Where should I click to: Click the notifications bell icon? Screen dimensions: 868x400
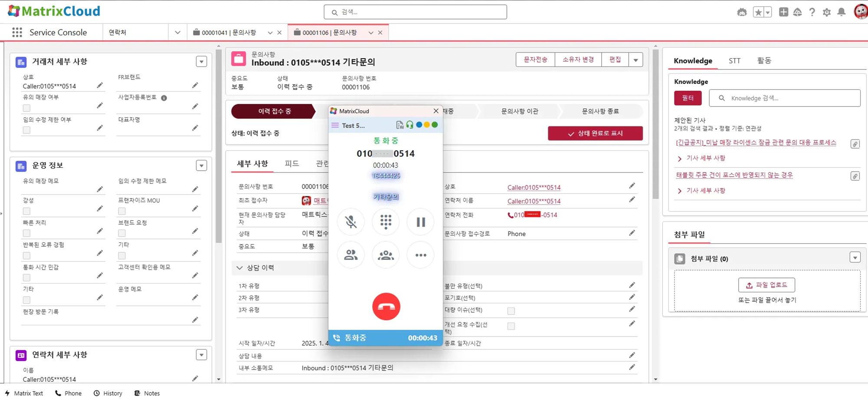[x=841, y=12]
